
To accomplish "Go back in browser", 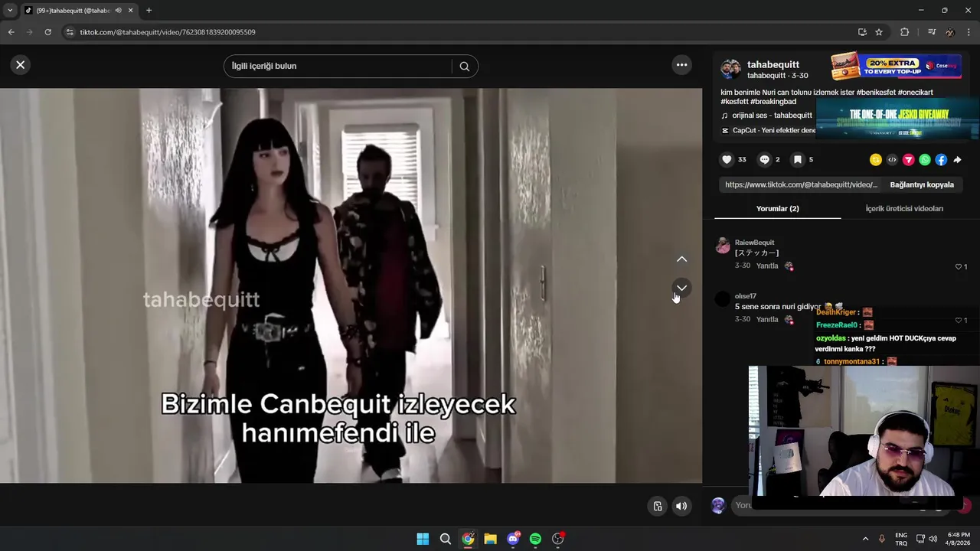I will pos(11,32).
